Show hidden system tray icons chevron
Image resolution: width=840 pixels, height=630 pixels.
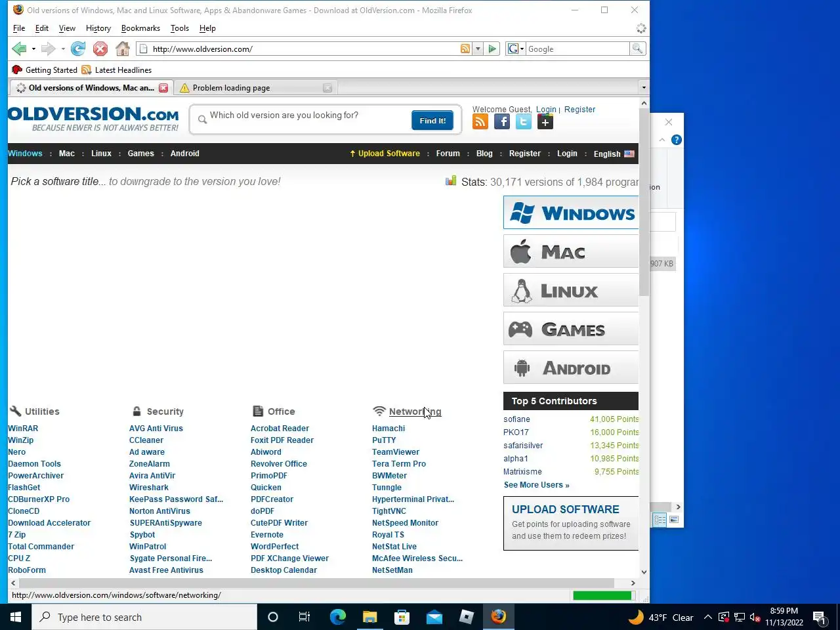click(x=707, y=617)
